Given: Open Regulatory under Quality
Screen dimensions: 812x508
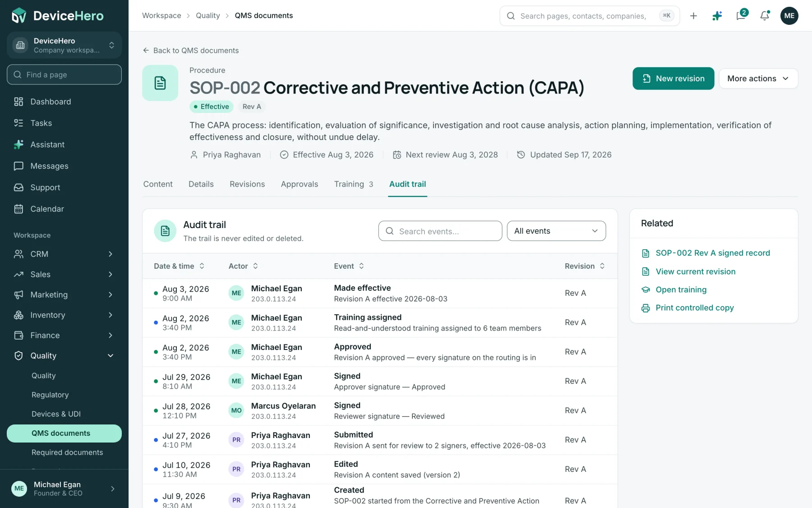Looking at the screenshot, I should pos(64,395).
